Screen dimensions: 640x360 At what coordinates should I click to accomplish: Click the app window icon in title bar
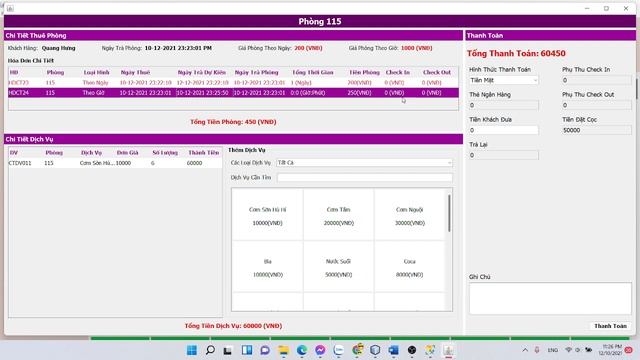(x=10, y=8)
